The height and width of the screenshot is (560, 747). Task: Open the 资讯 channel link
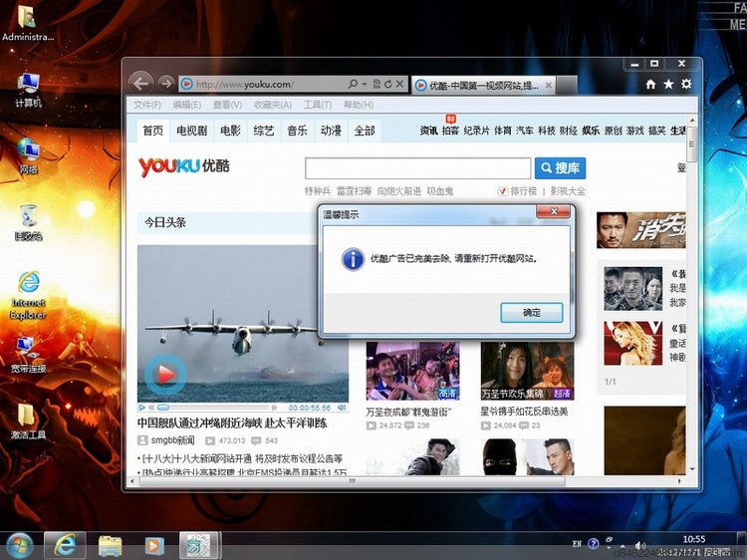click(428, 131)
